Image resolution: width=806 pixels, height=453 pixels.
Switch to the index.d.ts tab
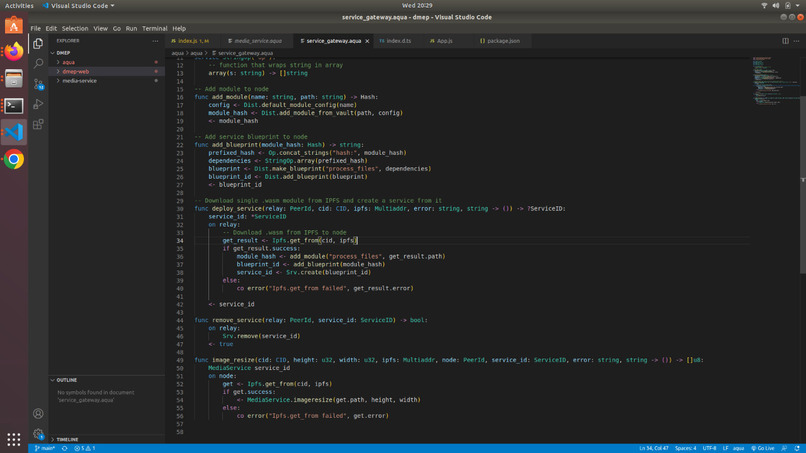click(398, 41)
